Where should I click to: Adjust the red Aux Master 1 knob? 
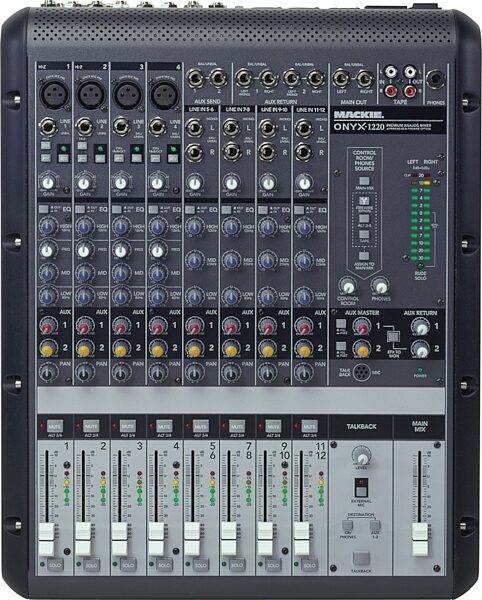pyautogui.click(x=362, y=327)
